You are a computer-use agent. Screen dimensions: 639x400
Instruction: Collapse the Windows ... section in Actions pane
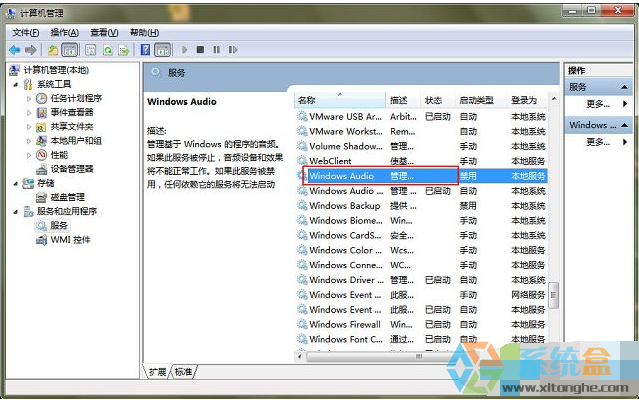point(624,125)
